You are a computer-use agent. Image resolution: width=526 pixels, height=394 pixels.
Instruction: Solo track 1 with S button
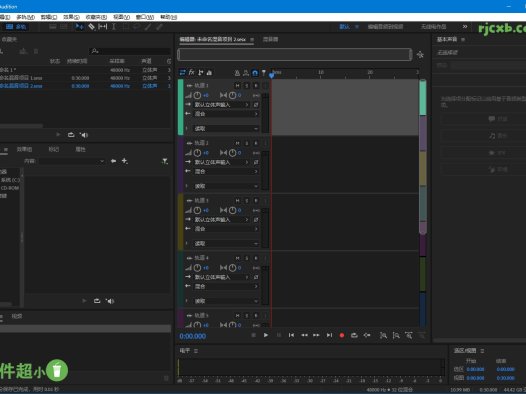pyautogui.click(x=247, y=86)
